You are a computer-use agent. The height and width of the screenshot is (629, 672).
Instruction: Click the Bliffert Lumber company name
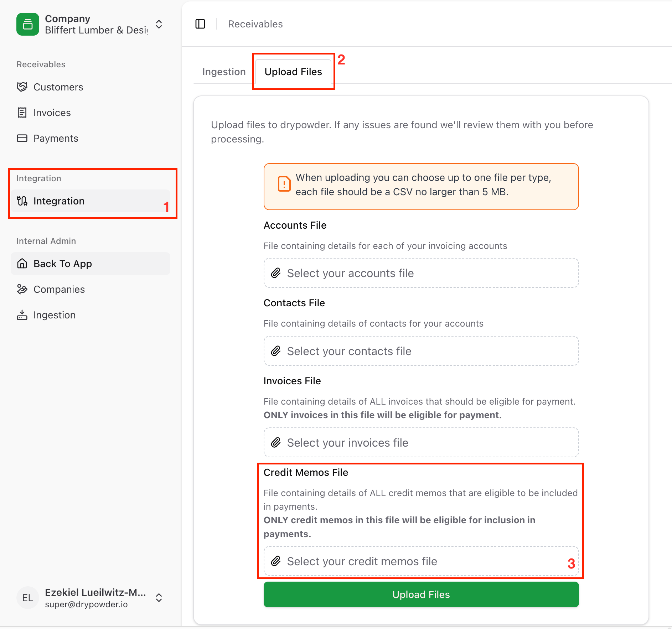click(x=96, y=30)
